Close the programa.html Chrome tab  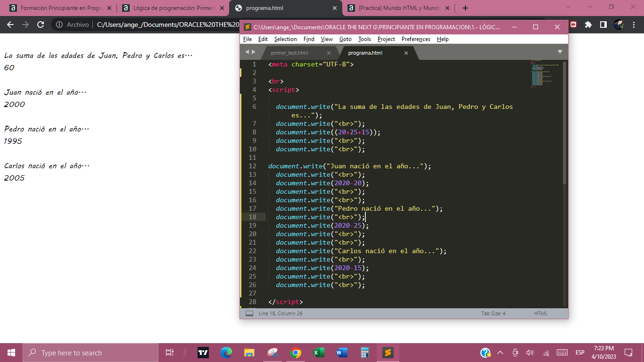point(335,8)
